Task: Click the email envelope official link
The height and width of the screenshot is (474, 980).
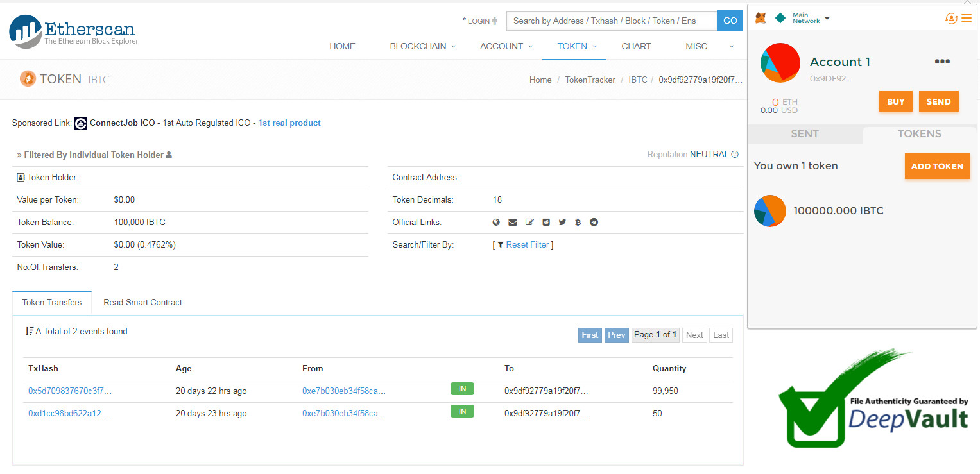Action: point(513,223)
